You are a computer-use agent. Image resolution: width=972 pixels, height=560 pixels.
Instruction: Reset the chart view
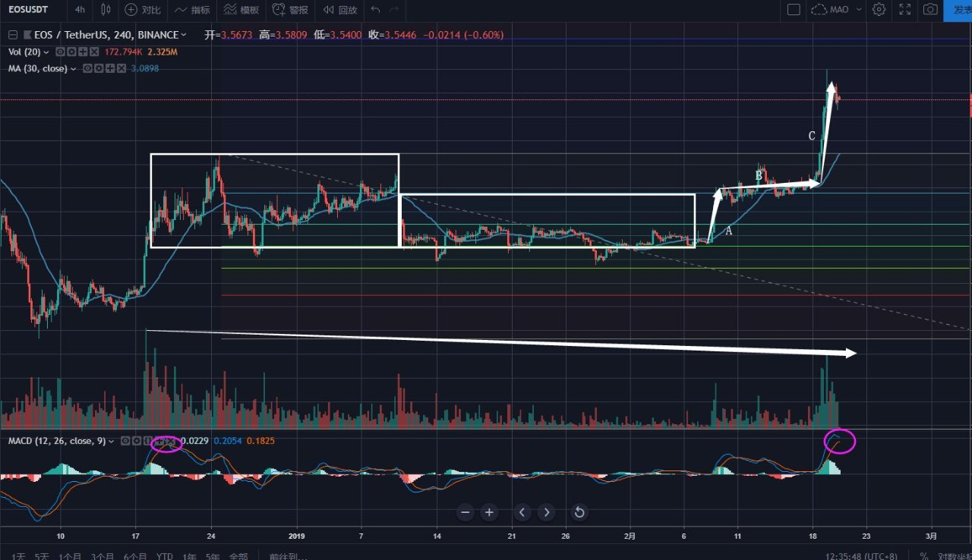click(579, 512)
